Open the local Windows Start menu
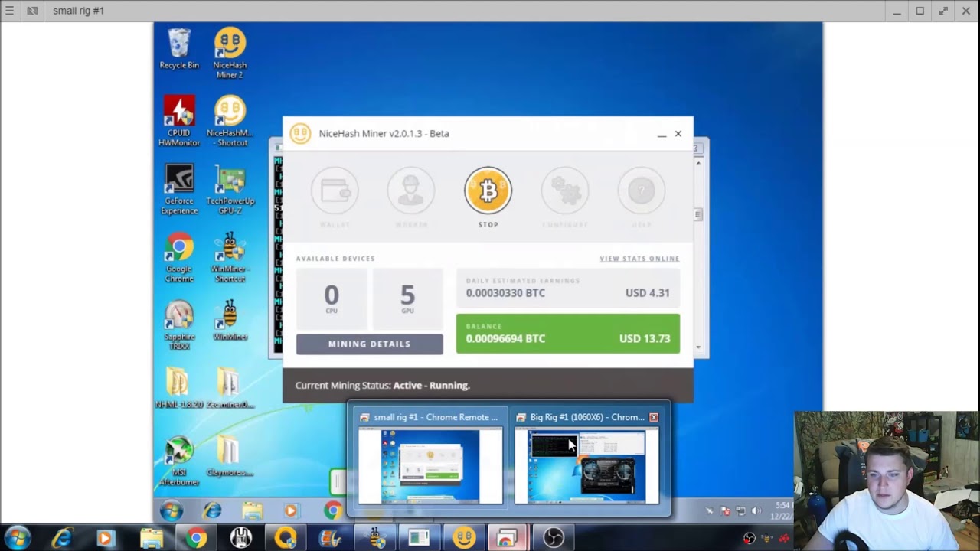 pos(17,538)
